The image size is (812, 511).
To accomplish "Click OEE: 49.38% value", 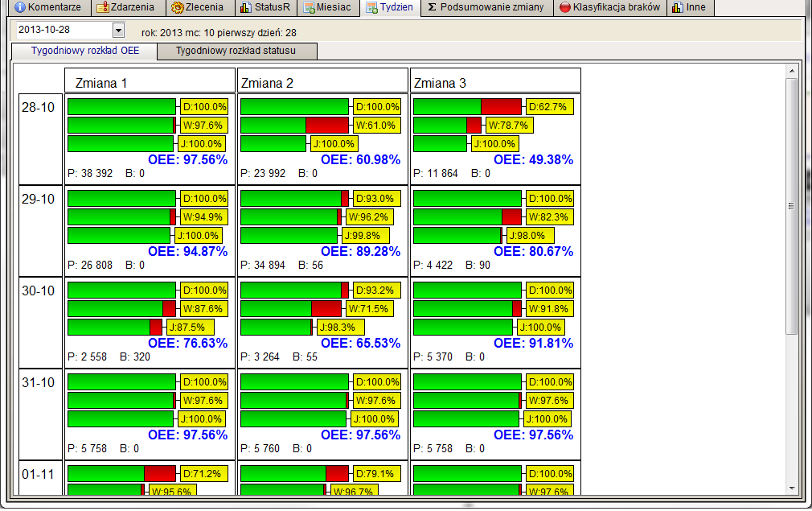I will (x=533, y=159).
